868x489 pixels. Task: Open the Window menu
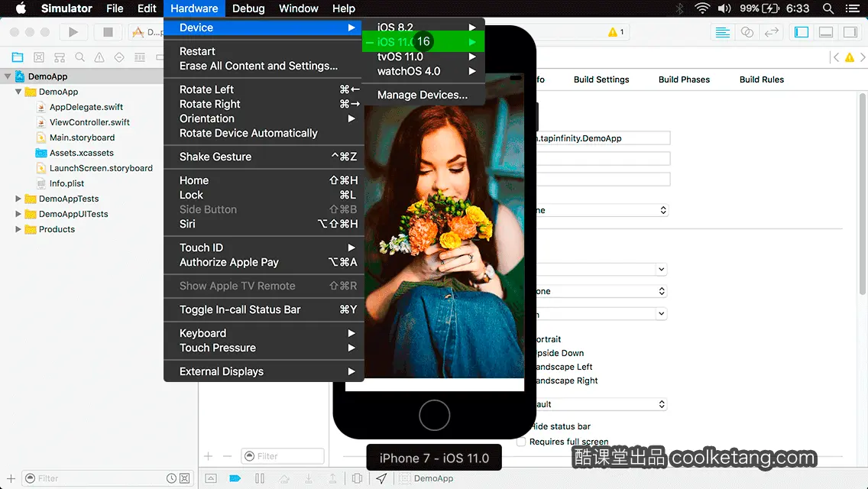click(x=298, y=8)
